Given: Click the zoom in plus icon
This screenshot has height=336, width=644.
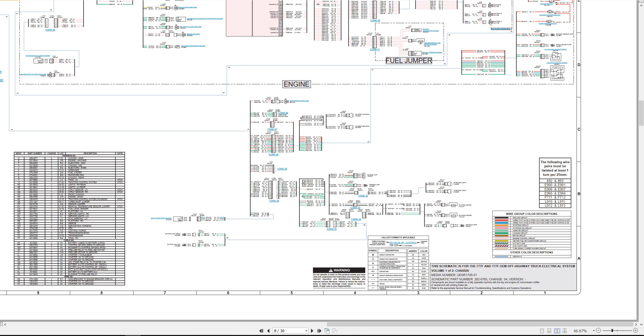Looking at the screenshot, I should tap(635, 330).
